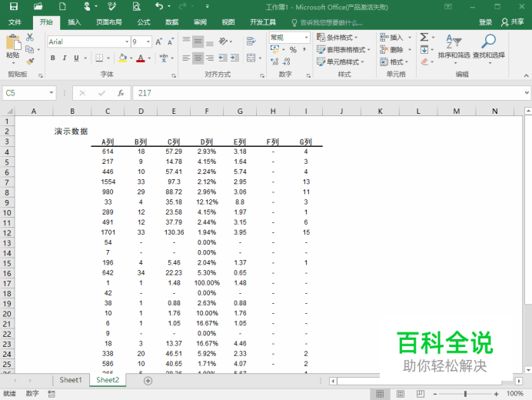Image resolution: width=532 pixels, height=400 pixels.
Task: Align text left
Action: tap(186, 58)
